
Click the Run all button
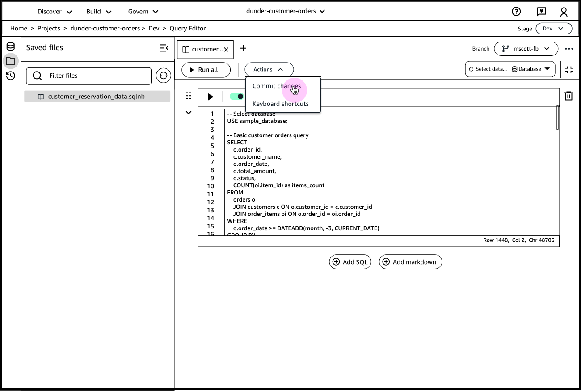pos(206,70)
